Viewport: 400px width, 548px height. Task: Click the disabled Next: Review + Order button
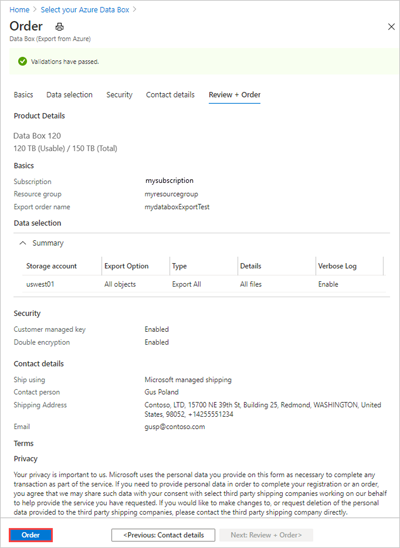(266, 535)
